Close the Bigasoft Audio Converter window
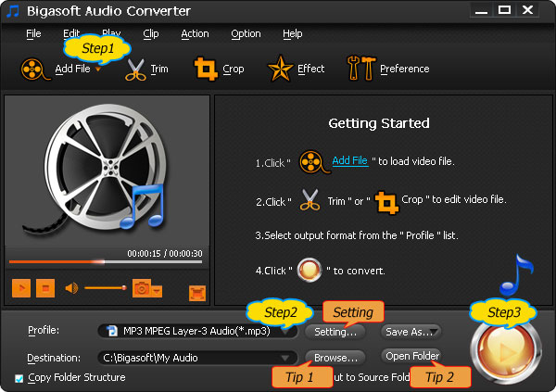 (x=527, y=10)
